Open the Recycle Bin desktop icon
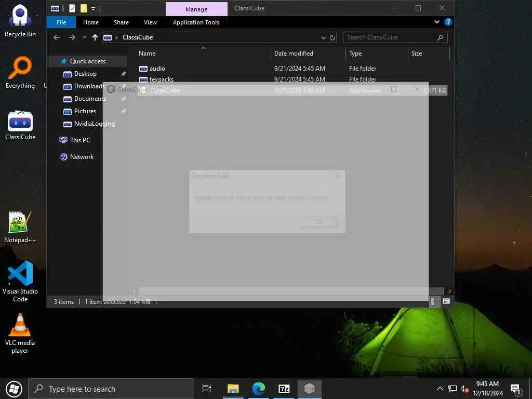Viewport: 532px width, 399px height. point(20,21)
